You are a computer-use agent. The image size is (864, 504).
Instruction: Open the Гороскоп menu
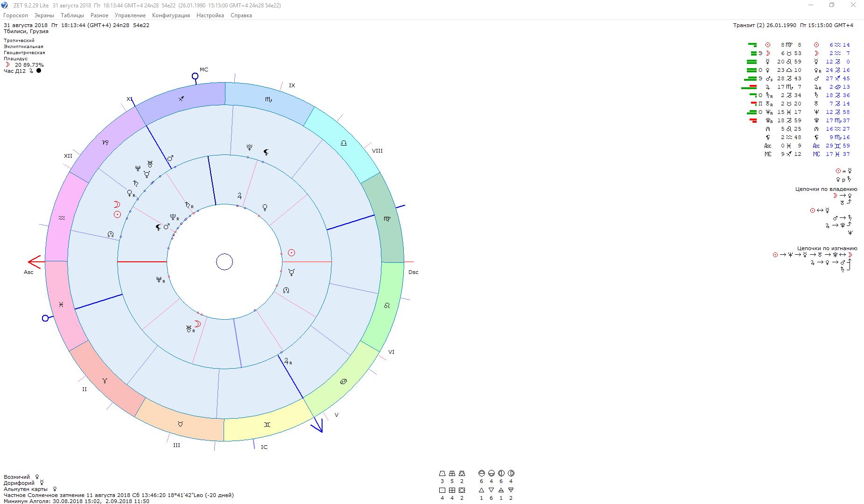click(x=15, y=15)
